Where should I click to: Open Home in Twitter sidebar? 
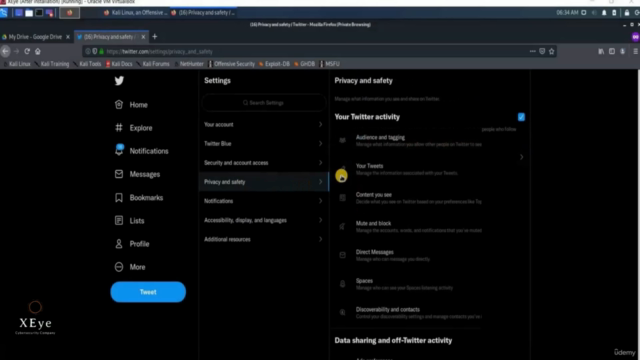point(131,104)
